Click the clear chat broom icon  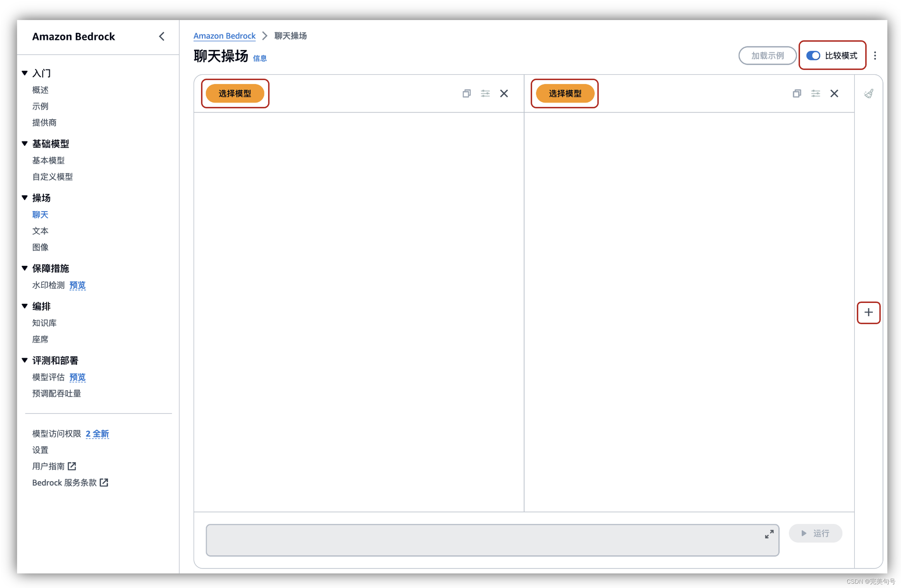[x=868, y=94]
